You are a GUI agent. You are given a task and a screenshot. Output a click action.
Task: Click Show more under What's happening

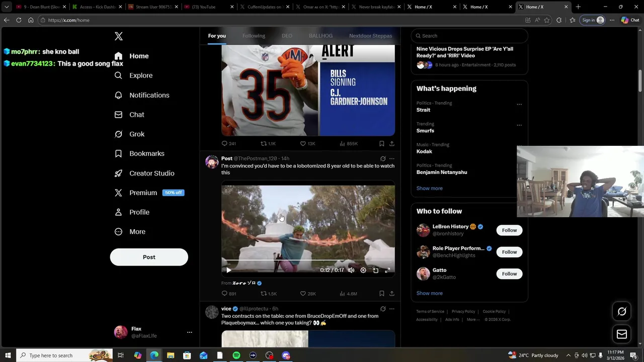pos(430,189)
